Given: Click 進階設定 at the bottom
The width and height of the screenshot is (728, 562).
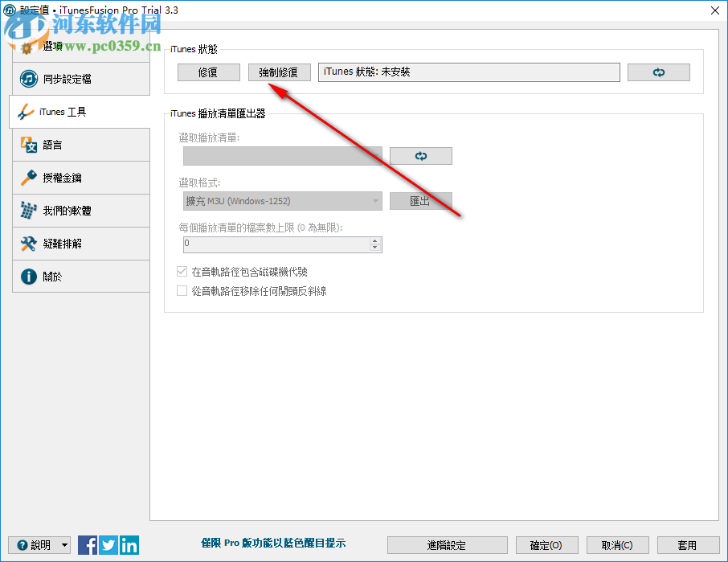Looking at the screenshot, I should click(447, 544).
